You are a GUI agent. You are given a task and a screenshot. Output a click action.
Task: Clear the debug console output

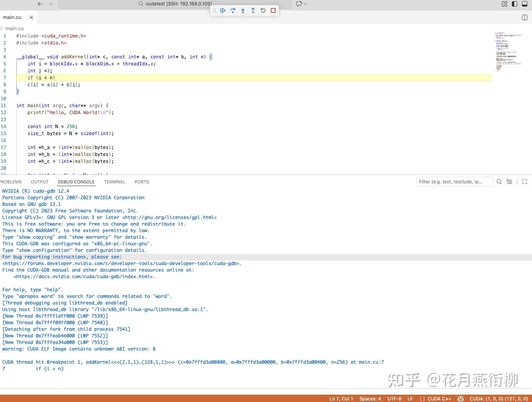(509, 182)
